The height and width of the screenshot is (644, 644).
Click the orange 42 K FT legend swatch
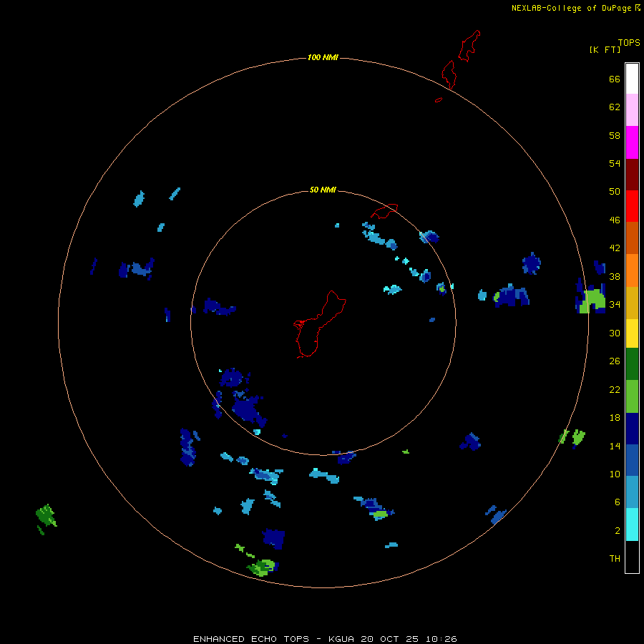pos(632,270)
